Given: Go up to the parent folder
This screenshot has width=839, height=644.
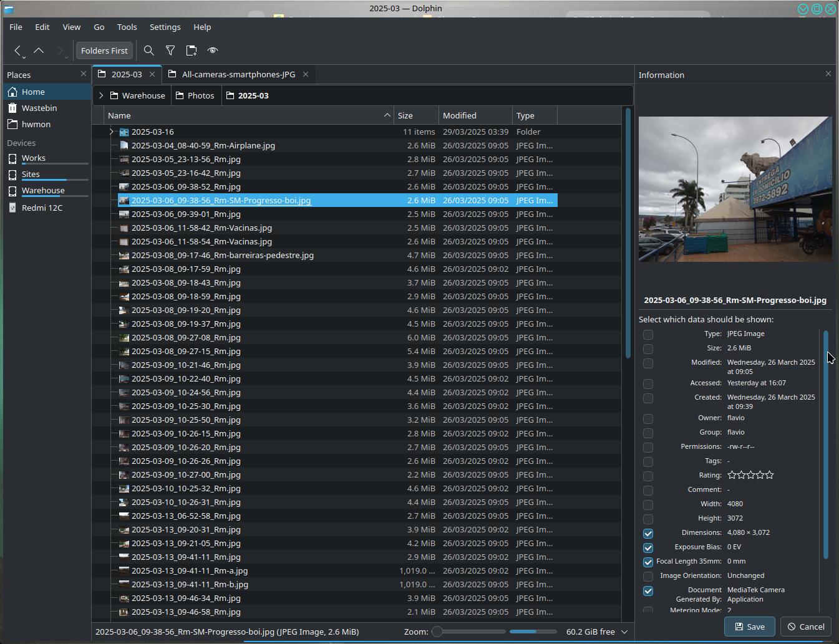Looking at the screenshot, I should tap(39, 50).
